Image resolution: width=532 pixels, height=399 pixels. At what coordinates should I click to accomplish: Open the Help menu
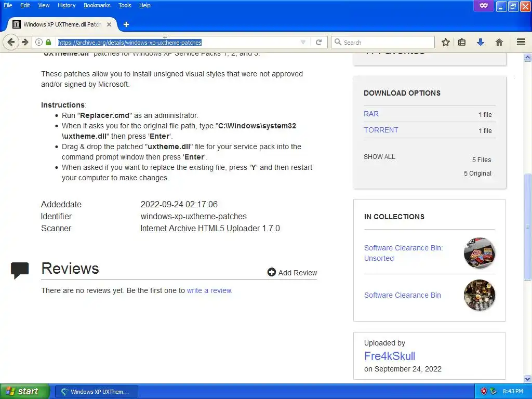coord(145,5)
